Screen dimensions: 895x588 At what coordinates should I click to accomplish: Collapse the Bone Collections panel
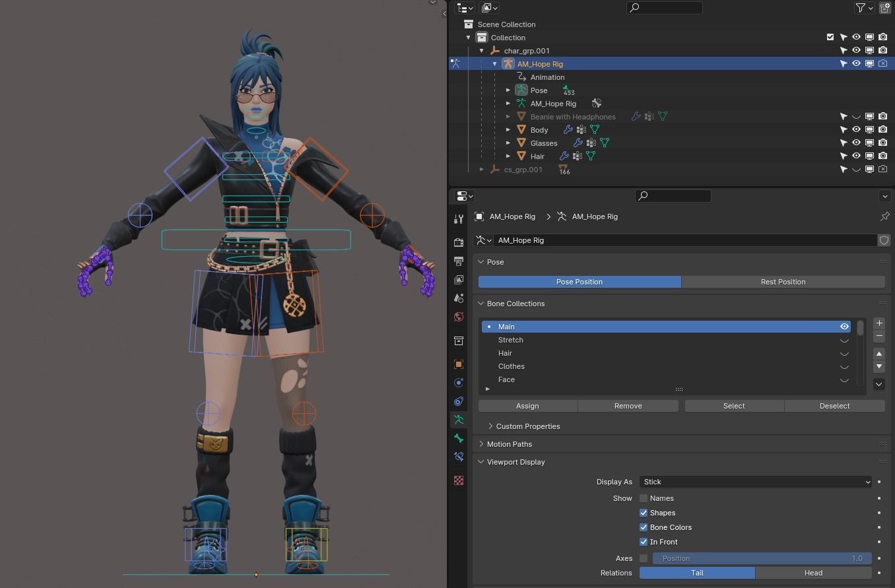click(481, 304)
